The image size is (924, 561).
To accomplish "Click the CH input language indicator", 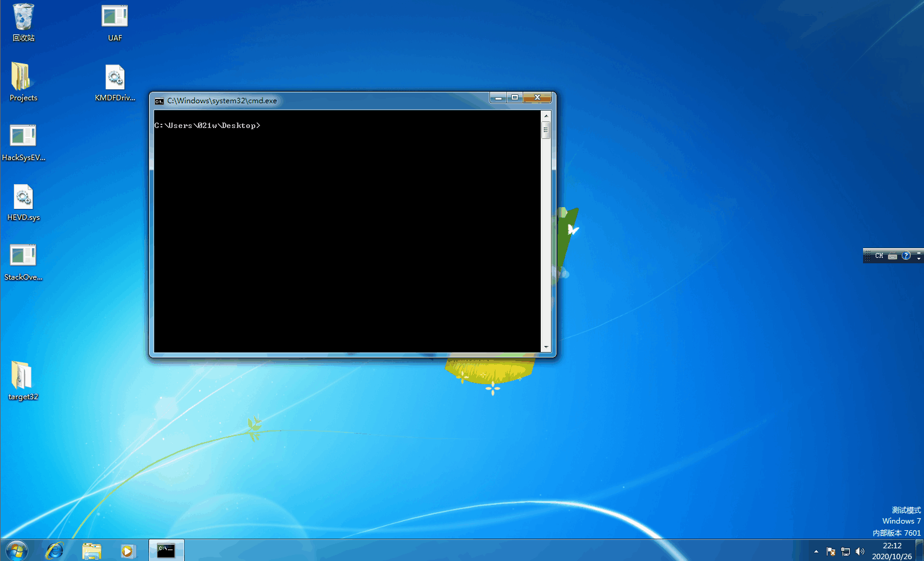I will click(879, 256).
